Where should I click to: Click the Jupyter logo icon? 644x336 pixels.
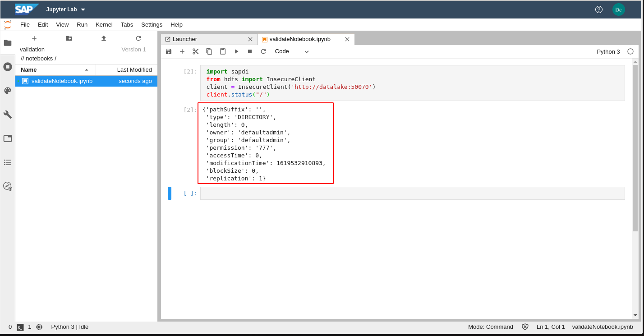[x=8, y=24]
